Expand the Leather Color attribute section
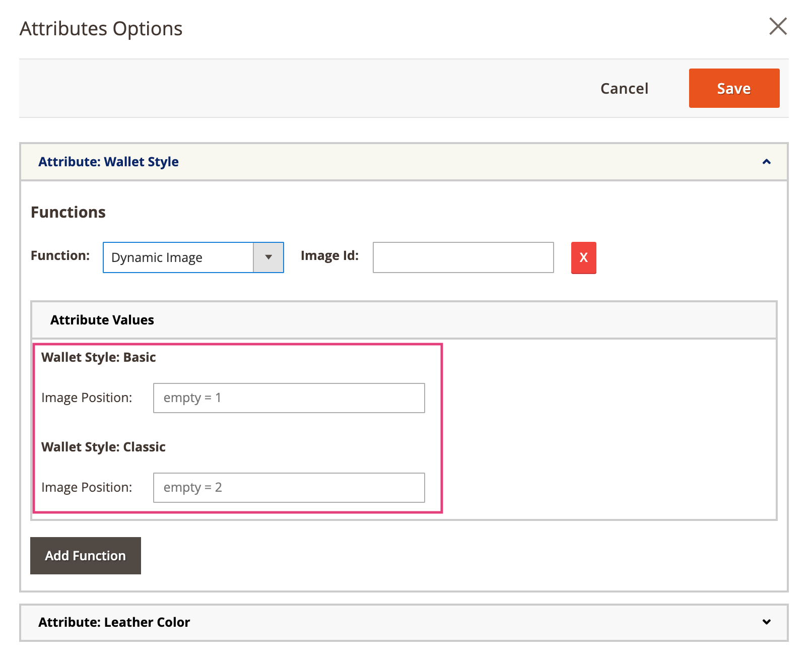Screen dimensions: 812x658 (767, 622)
